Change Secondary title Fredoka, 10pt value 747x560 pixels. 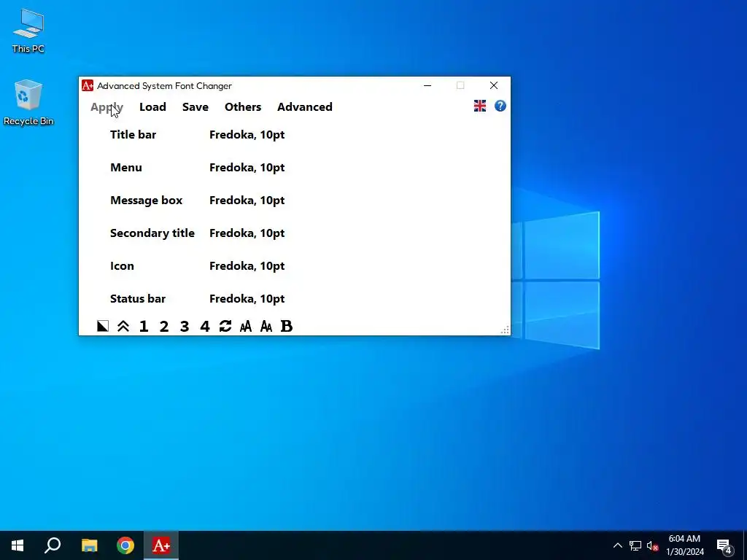point(247,233)
